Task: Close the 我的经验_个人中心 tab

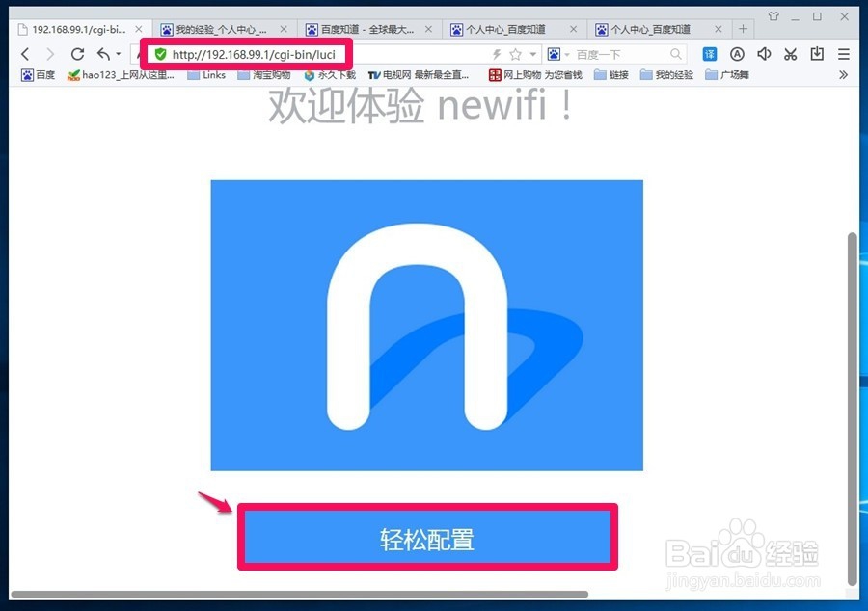Action: (284, 29)
